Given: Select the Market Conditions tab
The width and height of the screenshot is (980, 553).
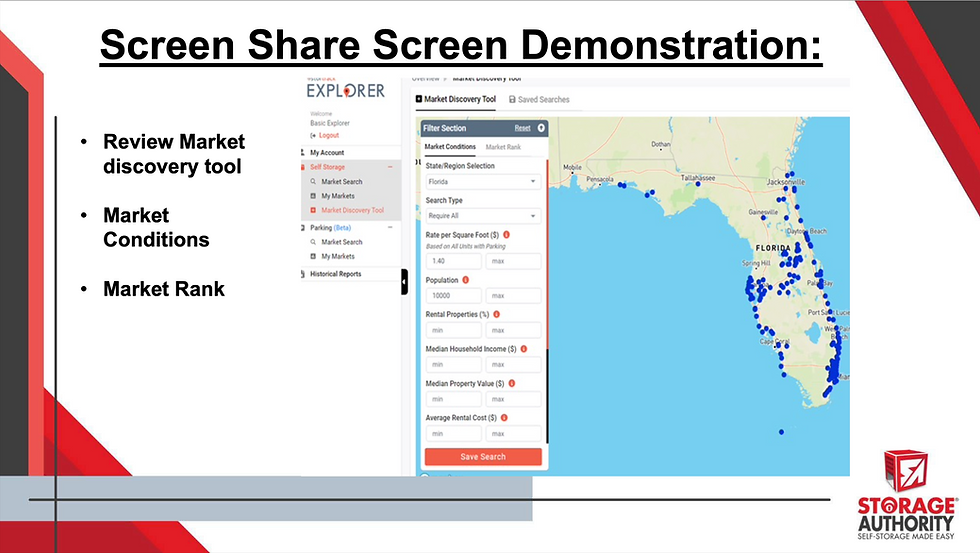Looking at the screenshot, I should pyautogui.click(x=450, y=147).
